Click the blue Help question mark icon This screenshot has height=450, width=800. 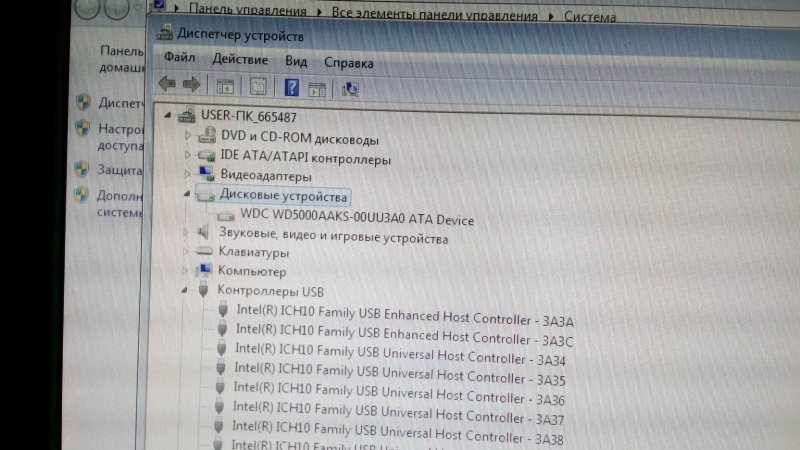292,87
